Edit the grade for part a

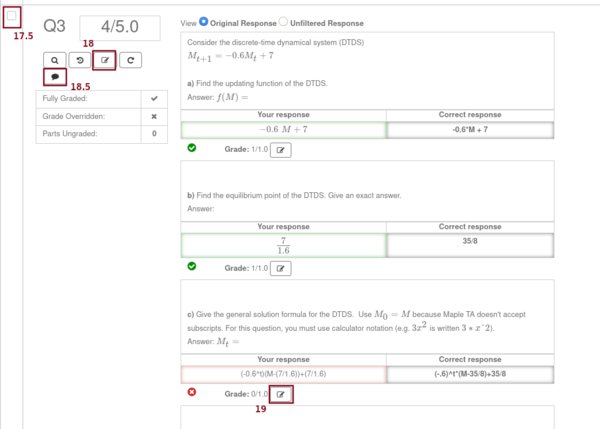click(x=281, y=150)
